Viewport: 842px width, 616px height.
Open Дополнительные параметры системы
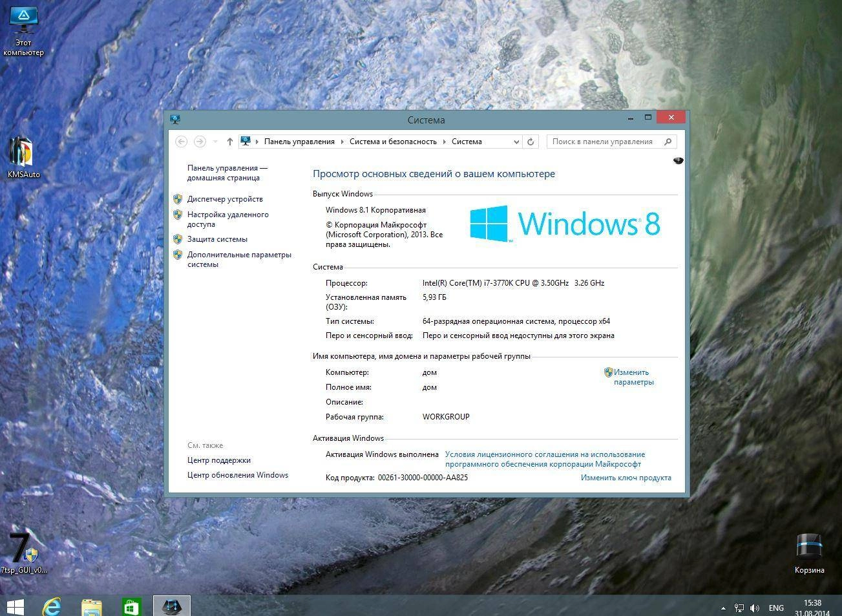point(239,259)
